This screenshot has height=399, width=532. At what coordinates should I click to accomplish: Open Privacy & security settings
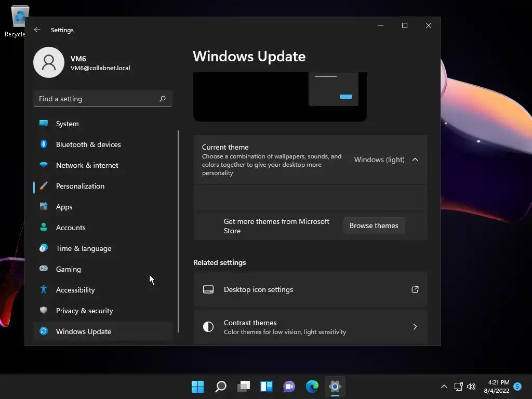tap(103, 311)
